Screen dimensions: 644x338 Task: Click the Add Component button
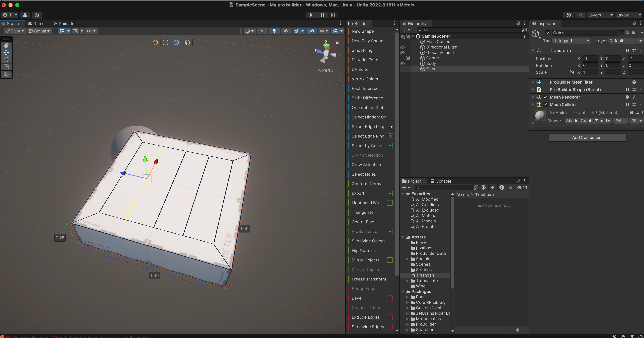[x=587, y=137]
